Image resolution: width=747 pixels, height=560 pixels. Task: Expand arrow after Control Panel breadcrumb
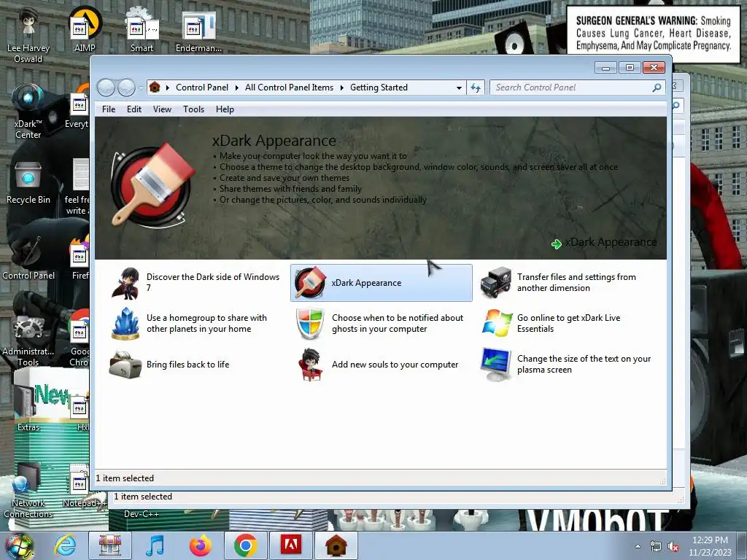(x=237, y=87)
